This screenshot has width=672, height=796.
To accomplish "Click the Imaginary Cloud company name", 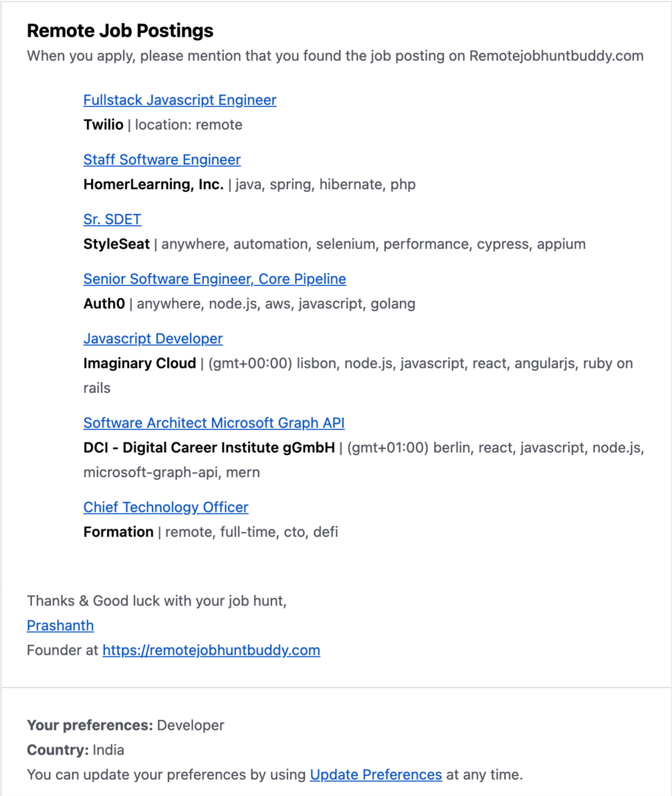I will (139, 364).
